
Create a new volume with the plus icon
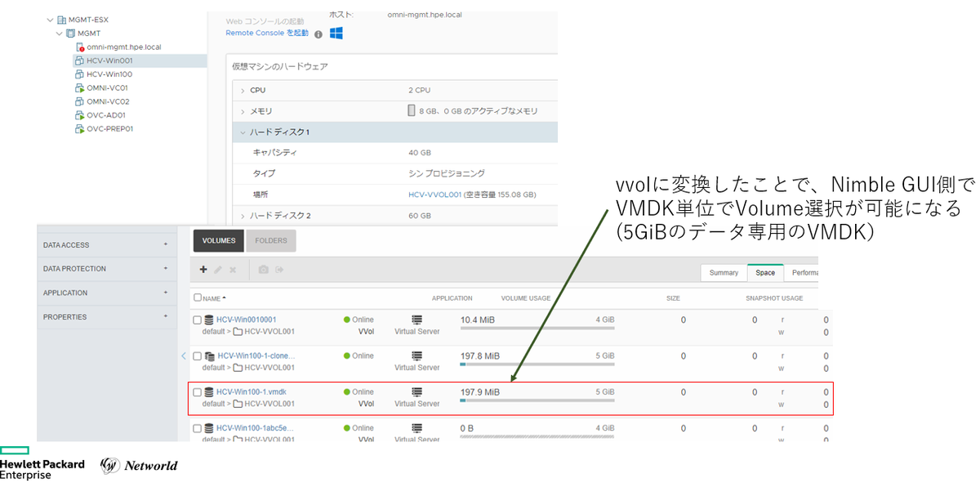pos(203,269)
